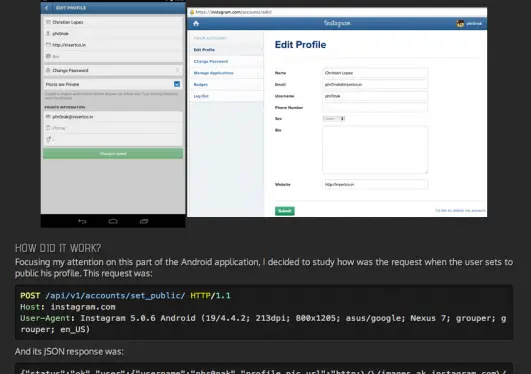Click the username link in the Instagram web header
The width and height of the screenshot is (531, 374).
click(x=474, y=23)
